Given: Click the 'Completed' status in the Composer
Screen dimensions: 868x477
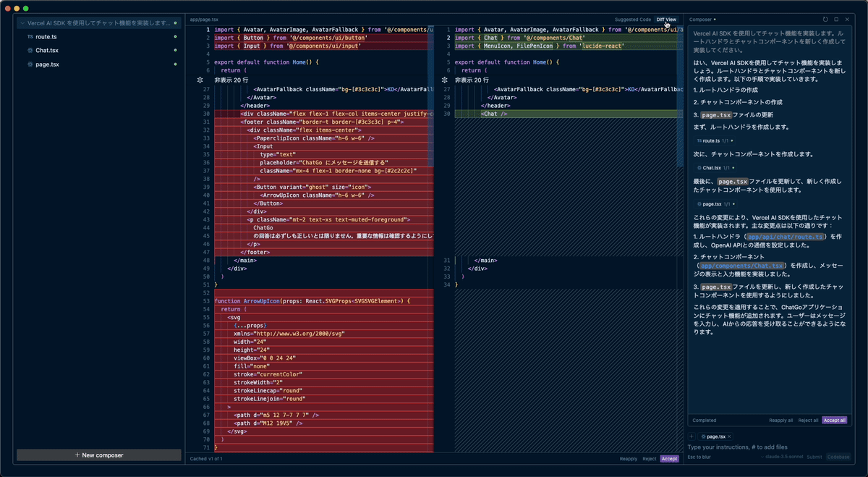Looking at the screenshot, I should (x=705, y=420).
